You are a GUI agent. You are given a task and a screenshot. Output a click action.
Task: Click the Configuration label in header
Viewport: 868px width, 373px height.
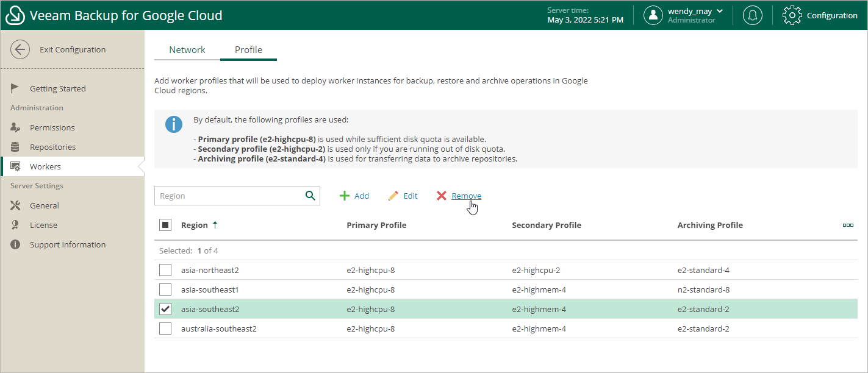pyautogui.click(x=832, y=15)
